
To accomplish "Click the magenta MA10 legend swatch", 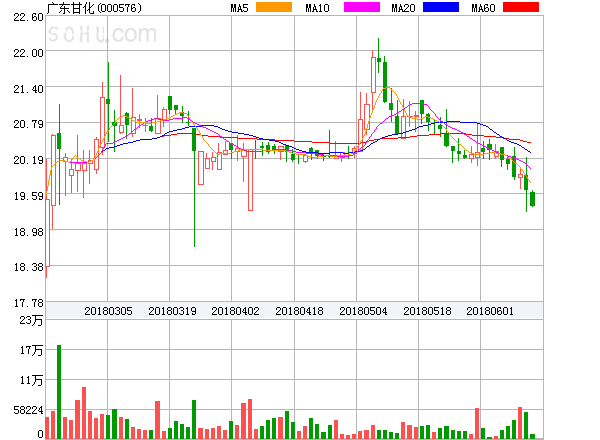I will click(362, 7).
